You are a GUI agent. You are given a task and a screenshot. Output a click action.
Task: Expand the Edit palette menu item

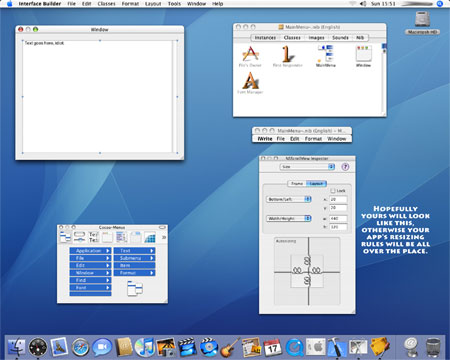90,265
